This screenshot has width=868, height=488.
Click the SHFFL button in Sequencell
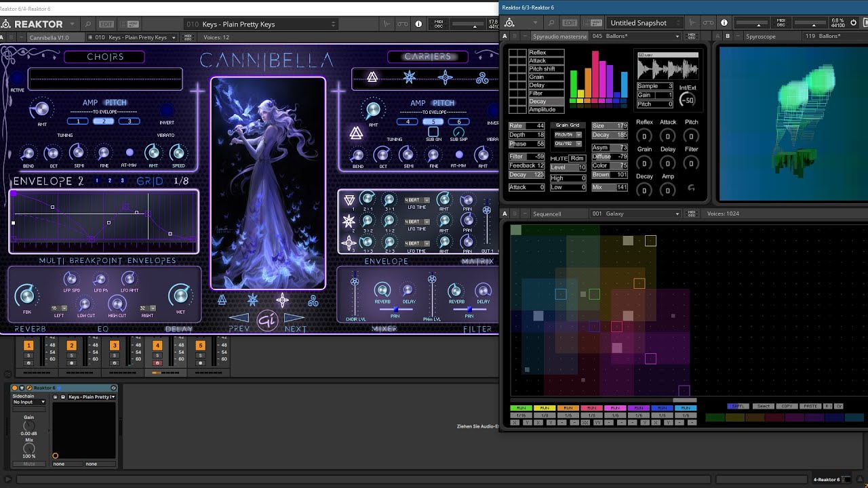click(x=738, y=406)
